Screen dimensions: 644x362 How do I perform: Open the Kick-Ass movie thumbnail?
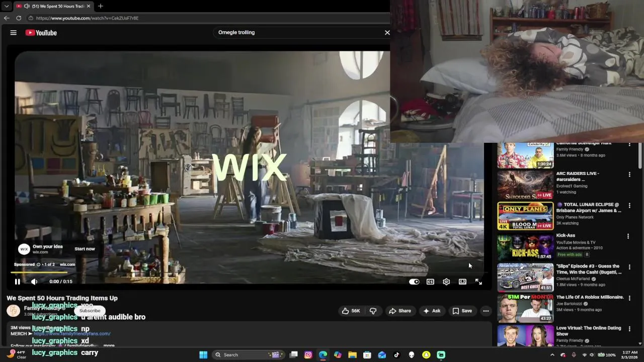(525, 247)
